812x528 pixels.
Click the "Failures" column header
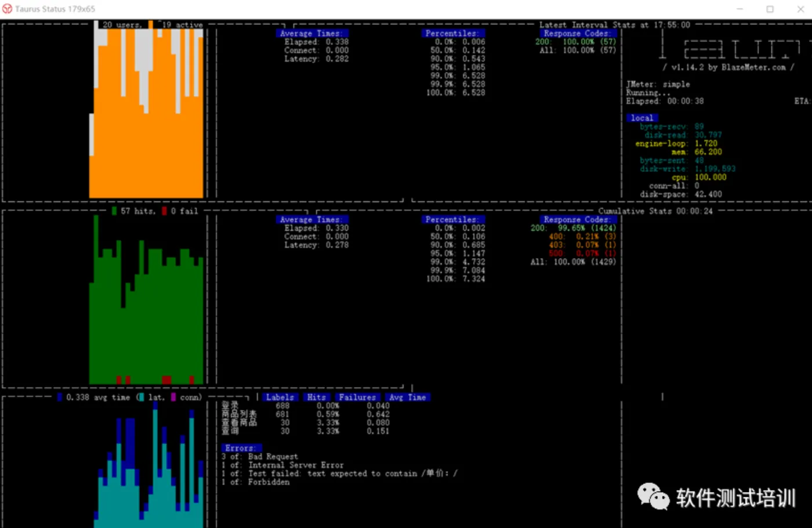click(x=357, y=397)
